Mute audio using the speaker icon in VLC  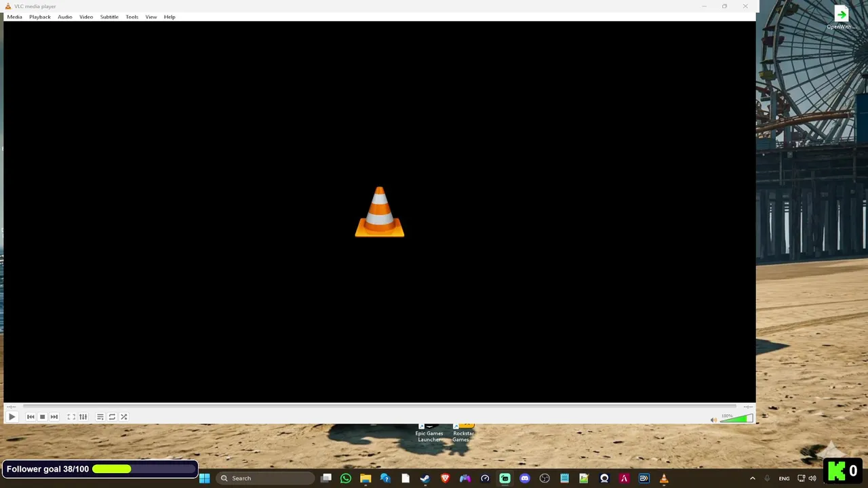pos(713,420)
